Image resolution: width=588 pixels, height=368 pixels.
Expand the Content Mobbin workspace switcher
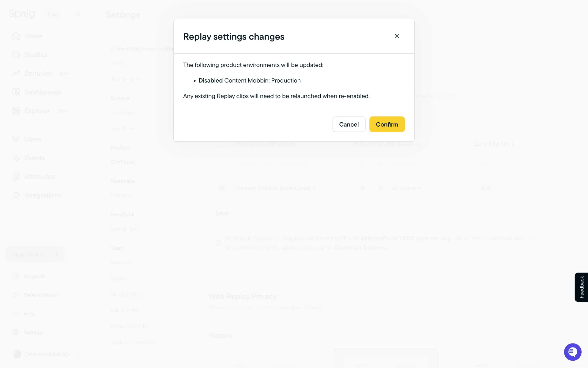[80, 354]
